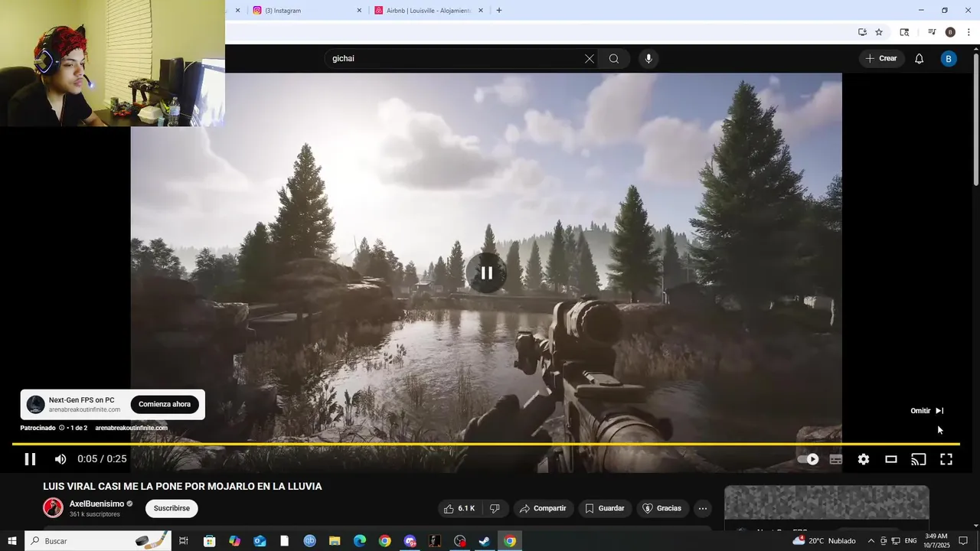Screen dimensions: 980x551
Task: Click the install app icon in address bar
Action: (x=862, y=32)
